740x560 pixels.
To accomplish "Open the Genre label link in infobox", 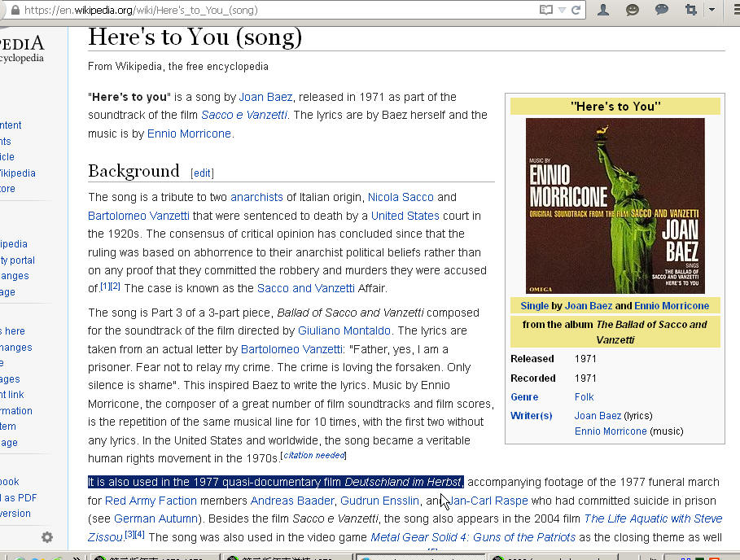I will pyautogui.click(x=524, y=396).
